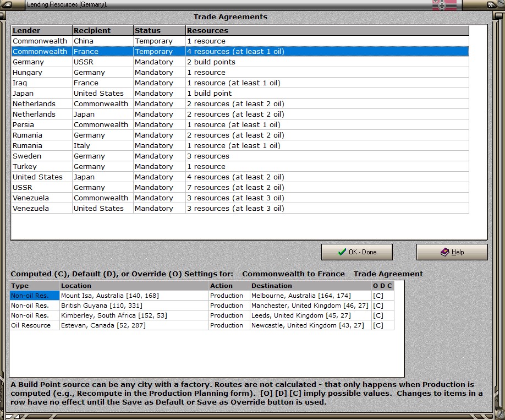Screen dimensions: 505x420
Task: Select the Sweden to Germany row
Action: [x=240, y=156]
